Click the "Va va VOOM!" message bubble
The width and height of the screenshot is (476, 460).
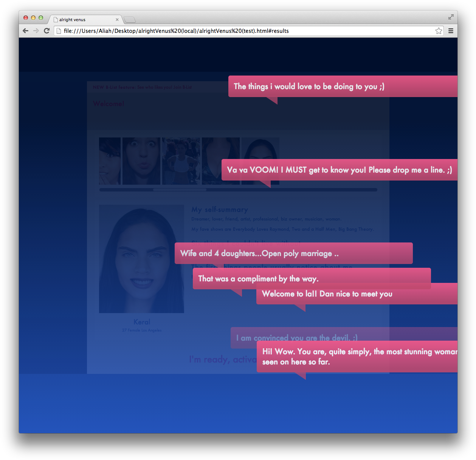coord(339,170)
